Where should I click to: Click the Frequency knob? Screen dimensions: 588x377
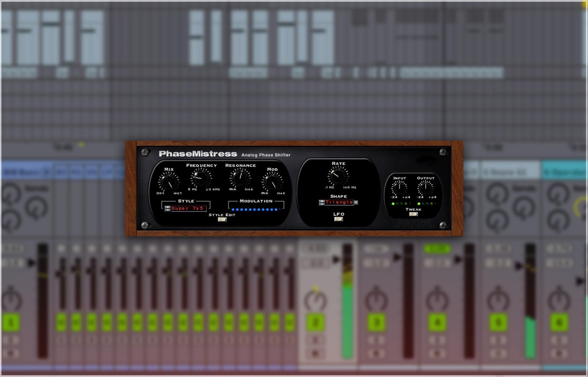point(201,178)
